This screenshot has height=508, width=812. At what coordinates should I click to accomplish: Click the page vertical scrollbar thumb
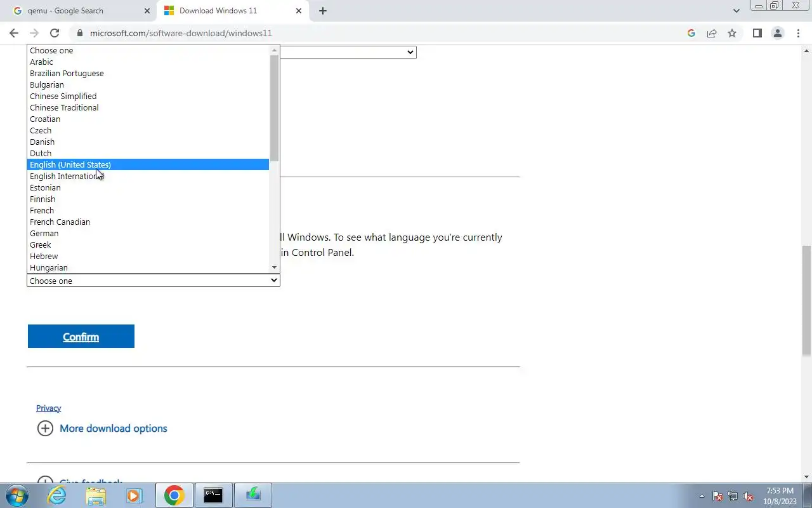[807, 300]
